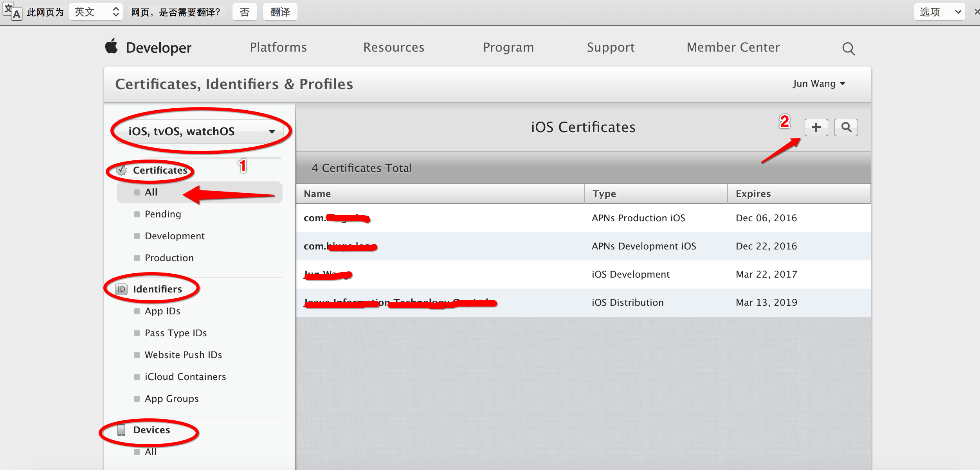Click the Certificates, Identifiers & Profiles title
Screen dimensions: 980x470
pos(234,84)
